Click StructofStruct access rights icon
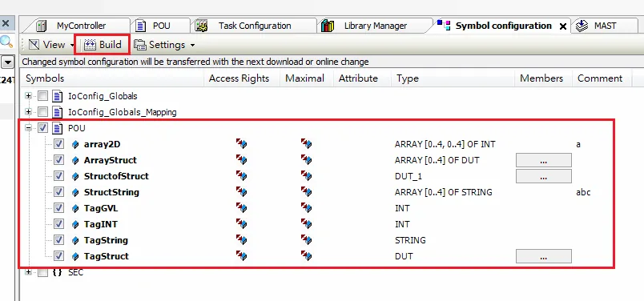This screenshot has width=644, height=301. tap(241, 176)
